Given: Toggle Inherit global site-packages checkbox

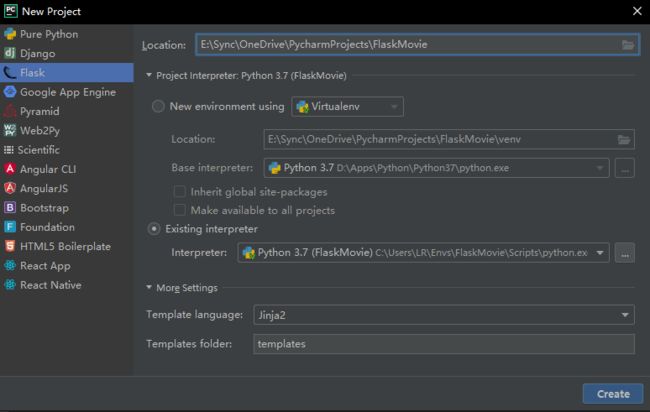Looking at the screenshot, I should point(179,191).
